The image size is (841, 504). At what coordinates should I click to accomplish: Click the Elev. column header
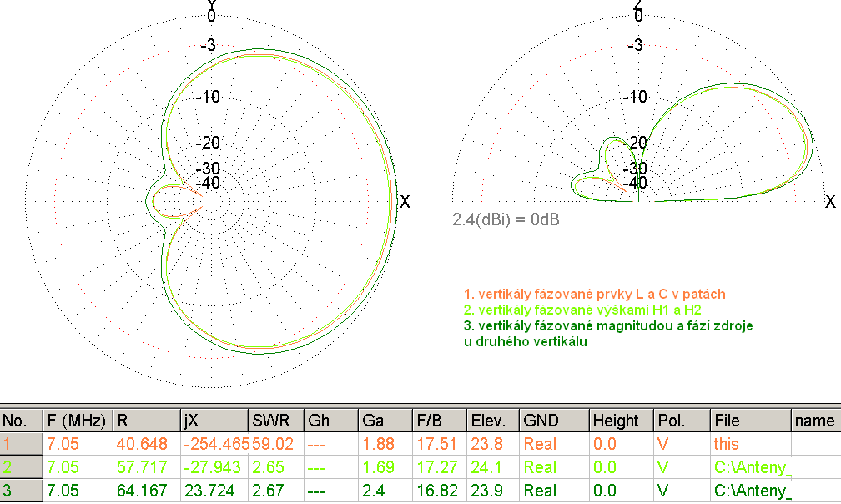point(487,421)
